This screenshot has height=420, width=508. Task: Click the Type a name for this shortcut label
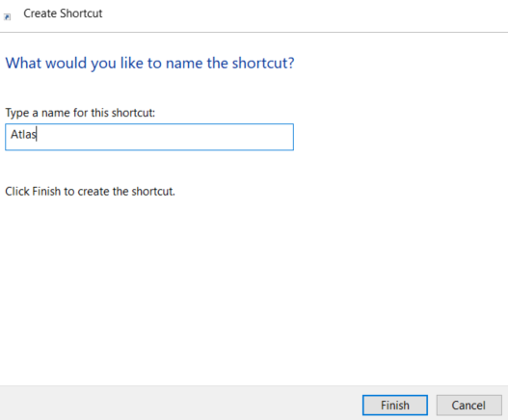[x=80, y=113]
